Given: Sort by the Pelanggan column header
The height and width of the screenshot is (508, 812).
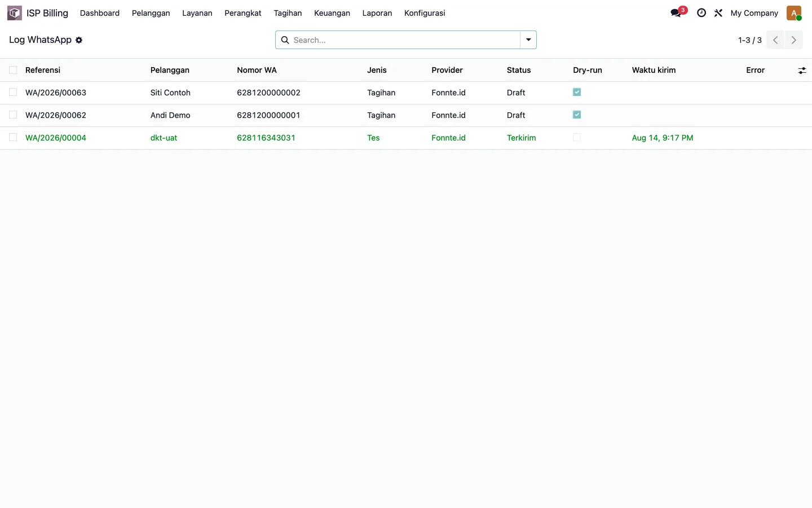Looking at the screenshot, I should pos(170,70).
